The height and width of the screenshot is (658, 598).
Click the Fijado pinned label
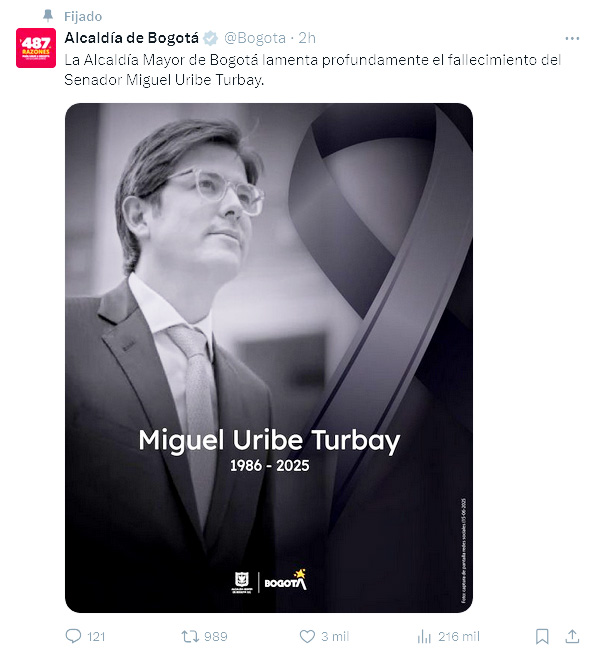click(83, 16)
